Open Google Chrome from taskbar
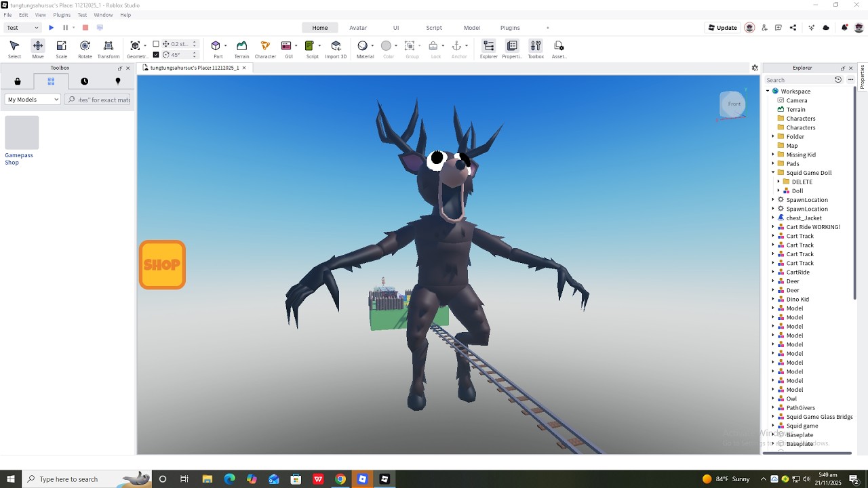Screen dimensions: 868x488 [340, 479]
